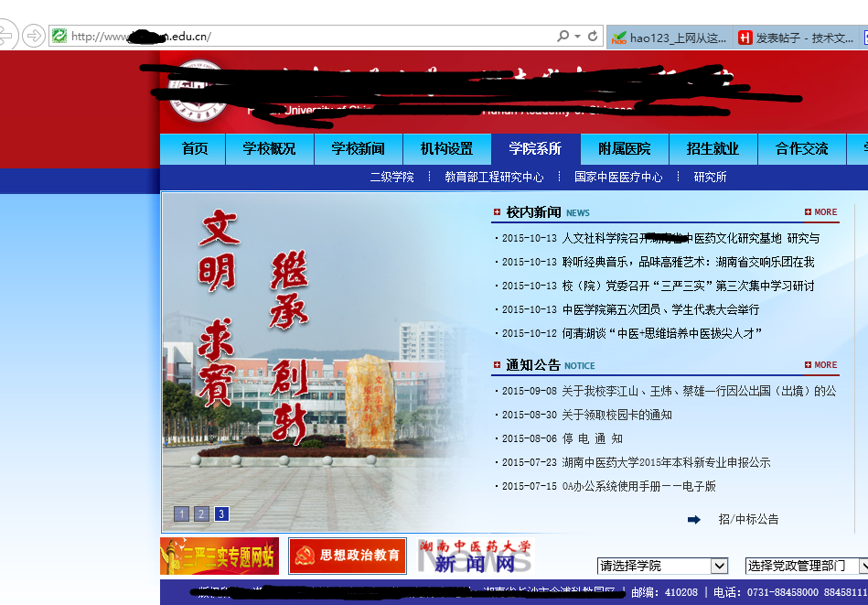Select the 国家中医医疗中心 submenu link
Viewport: 868px width, 605px height.
[618, 177]
